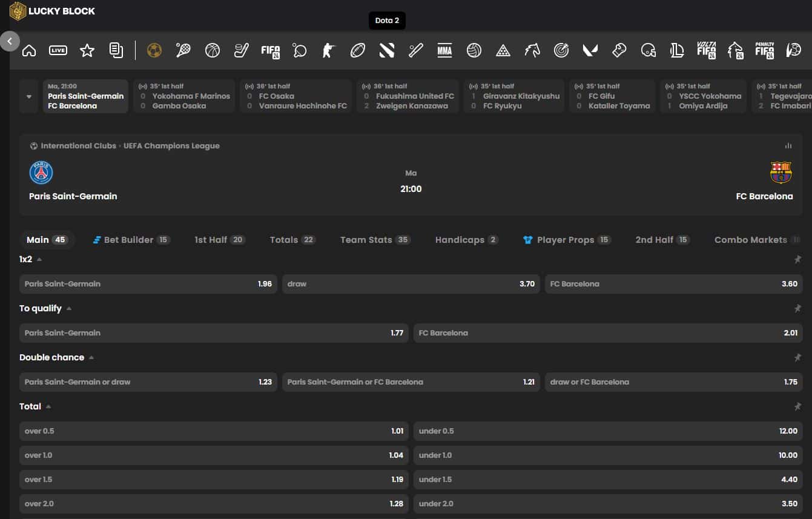812x519 pixels.
Task: Pin the 1x2 market
Action: pyautogui.click(x=797, y=259)
